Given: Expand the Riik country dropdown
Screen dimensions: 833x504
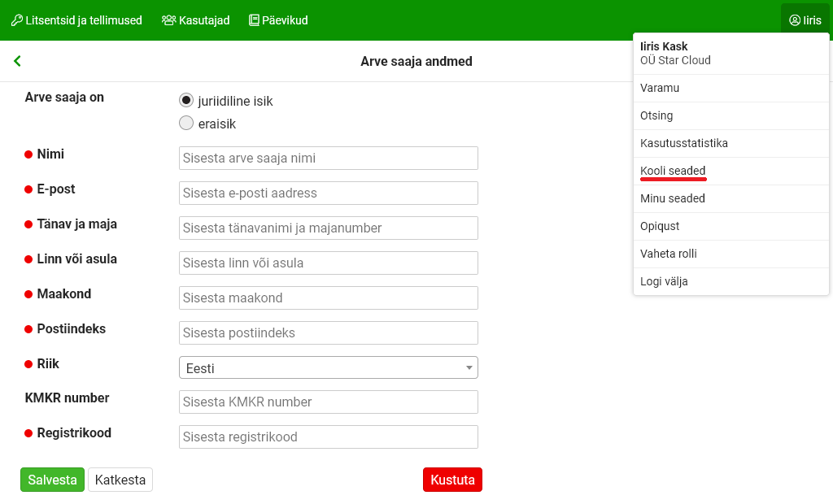Looking at the screenshot, I should click(328, 368).
